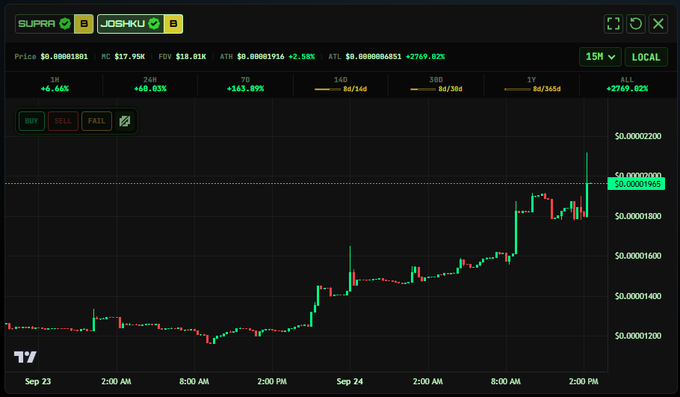Select the 30D performance period
Screen dimensions: 680x397
point(436,84)
